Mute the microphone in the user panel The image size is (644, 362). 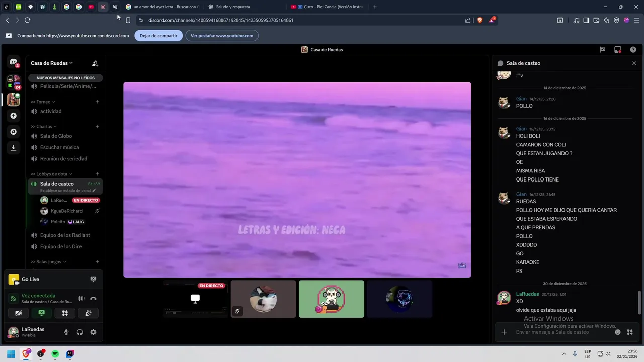[66, 332]
